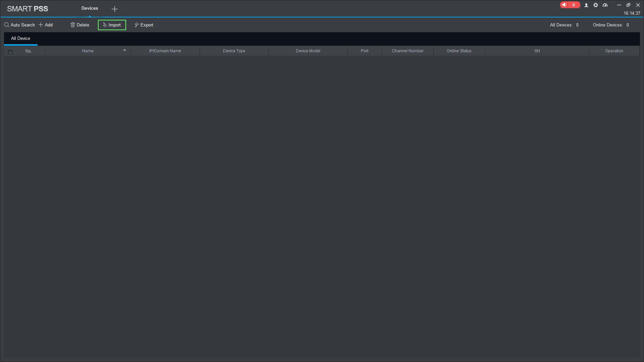This screenshot has height=362, width=644.
Task: Toggle the select-all checkbox in table header
Action: pos(10,52)
